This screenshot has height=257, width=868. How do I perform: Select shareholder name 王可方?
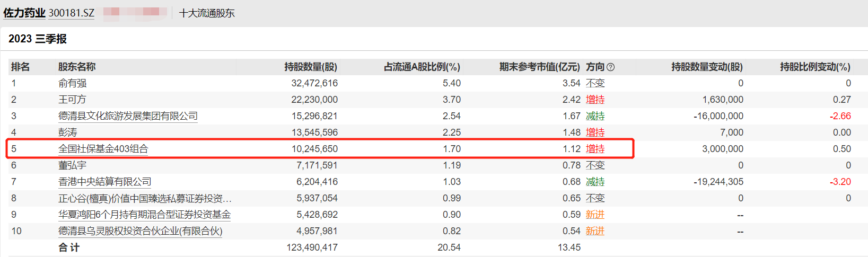72,100
